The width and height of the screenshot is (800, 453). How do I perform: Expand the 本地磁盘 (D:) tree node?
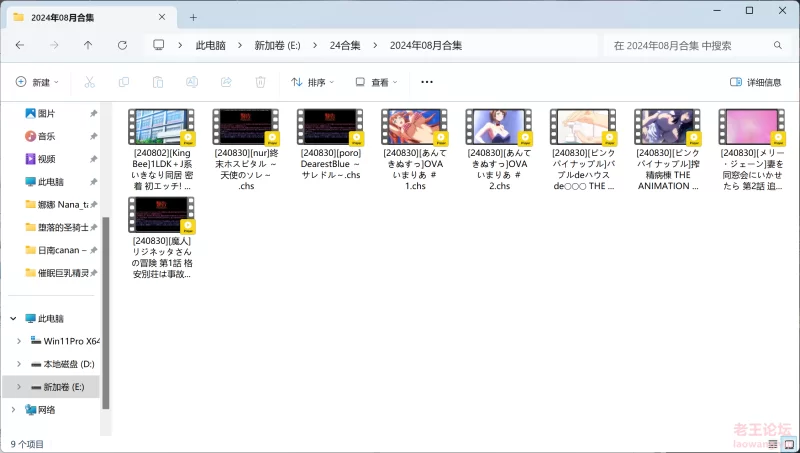coord(18,364)
